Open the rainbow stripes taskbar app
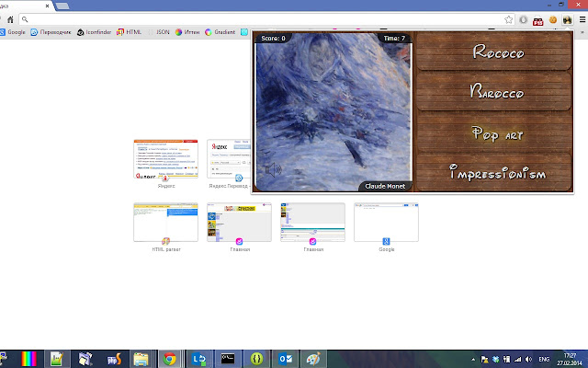The width and height of the screenshot is (588, 368). (x=28, y=359)
